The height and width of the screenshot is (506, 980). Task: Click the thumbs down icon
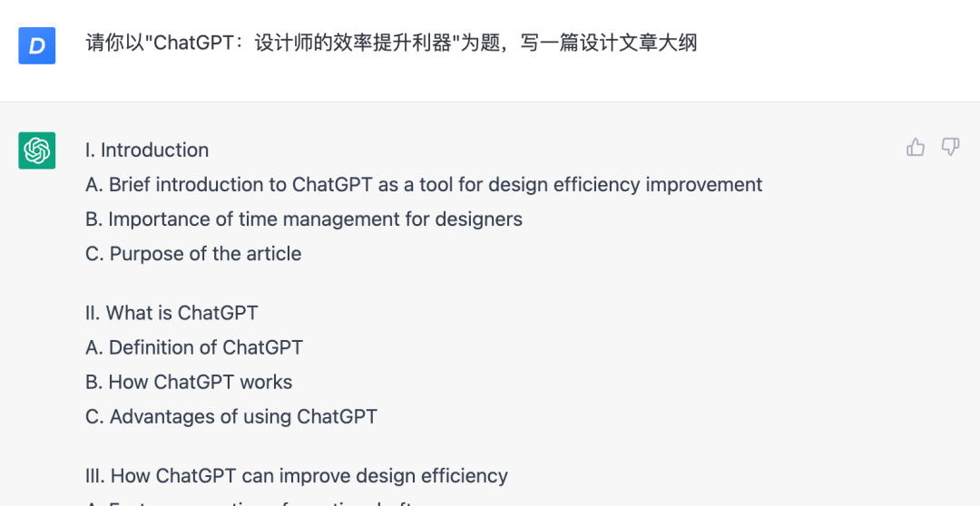point(950,147)
